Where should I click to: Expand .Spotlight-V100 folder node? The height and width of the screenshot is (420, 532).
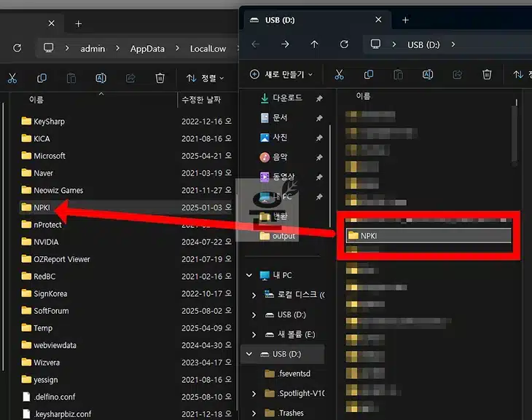[254, 394]
